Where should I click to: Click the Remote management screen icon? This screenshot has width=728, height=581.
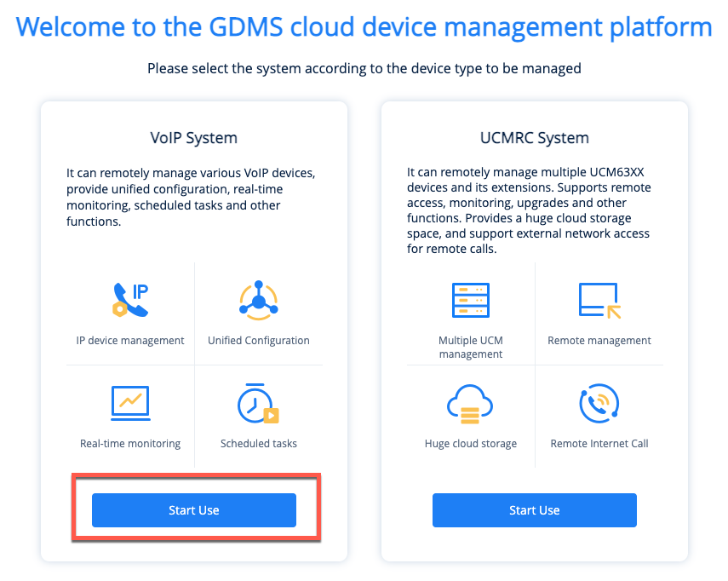pyautogui.click(x=599, y=301)
